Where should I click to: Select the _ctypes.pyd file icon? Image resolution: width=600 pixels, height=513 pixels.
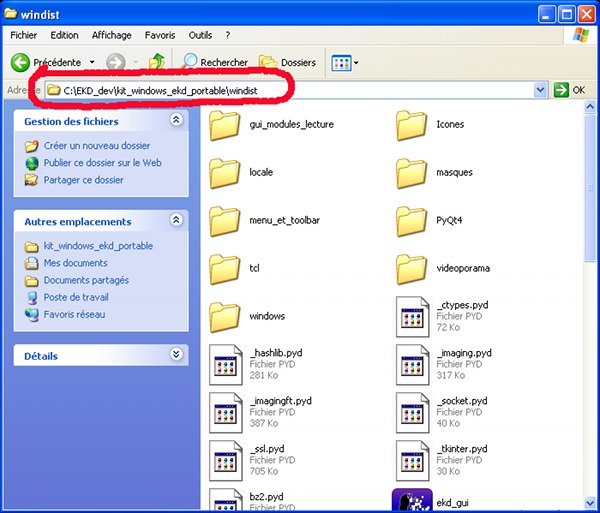point(412,317)
